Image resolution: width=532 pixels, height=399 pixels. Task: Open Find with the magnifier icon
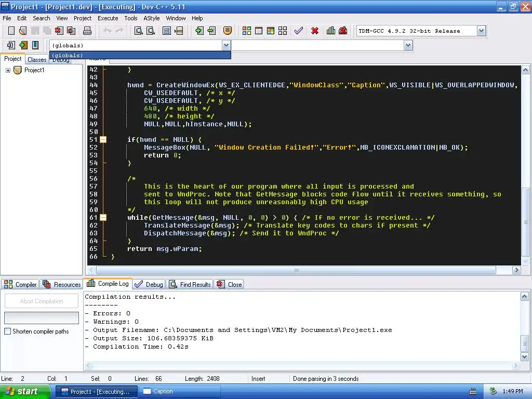[x=138, y=31]
